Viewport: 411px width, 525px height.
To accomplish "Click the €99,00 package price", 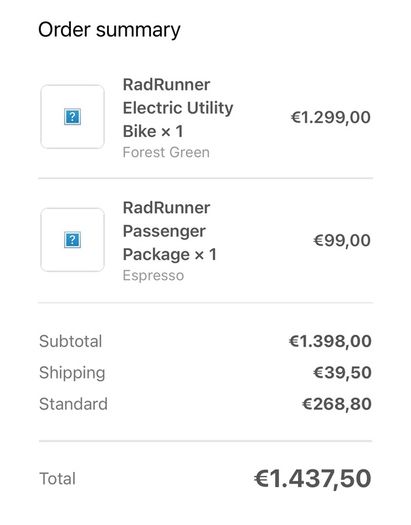I will coord(342,240).
